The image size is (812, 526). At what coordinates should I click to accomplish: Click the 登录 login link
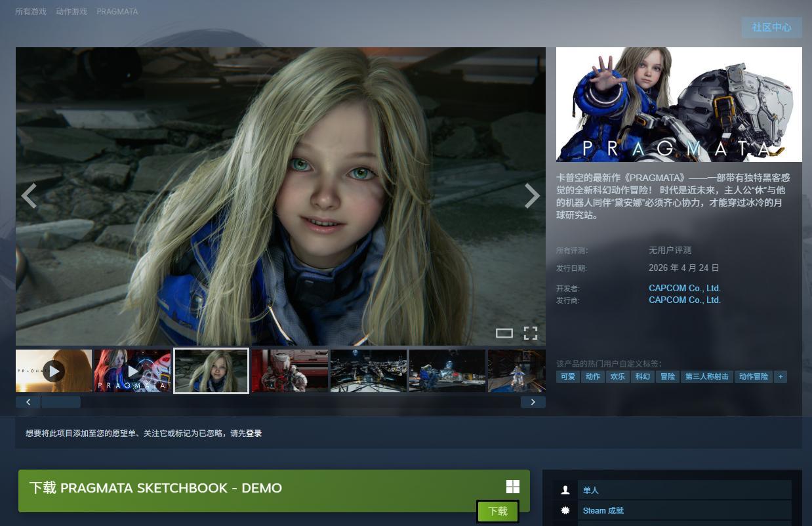(254, 434)
